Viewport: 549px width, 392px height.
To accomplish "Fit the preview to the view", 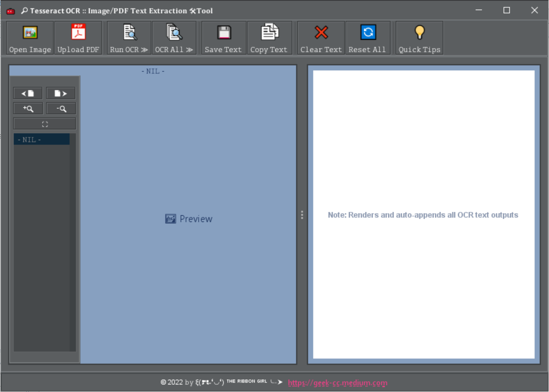I will pyautogui.click(x=44, y=124).
